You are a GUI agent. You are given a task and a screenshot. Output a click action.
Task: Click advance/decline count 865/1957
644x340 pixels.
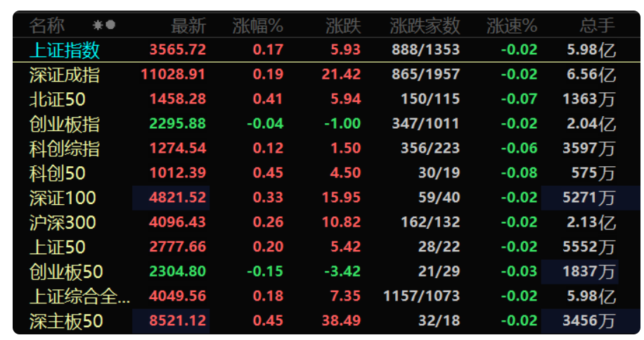click(425, 75)
